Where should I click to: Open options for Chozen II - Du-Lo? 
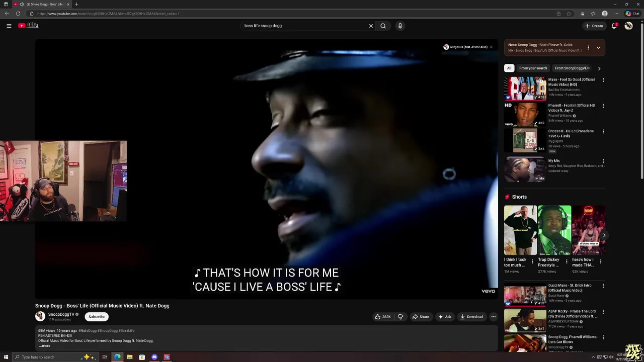[603, 132]
